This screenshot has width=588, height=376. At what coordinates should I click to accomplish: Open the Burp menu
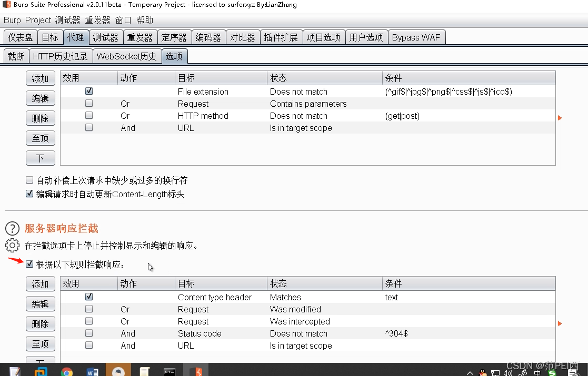pos(13,20)
